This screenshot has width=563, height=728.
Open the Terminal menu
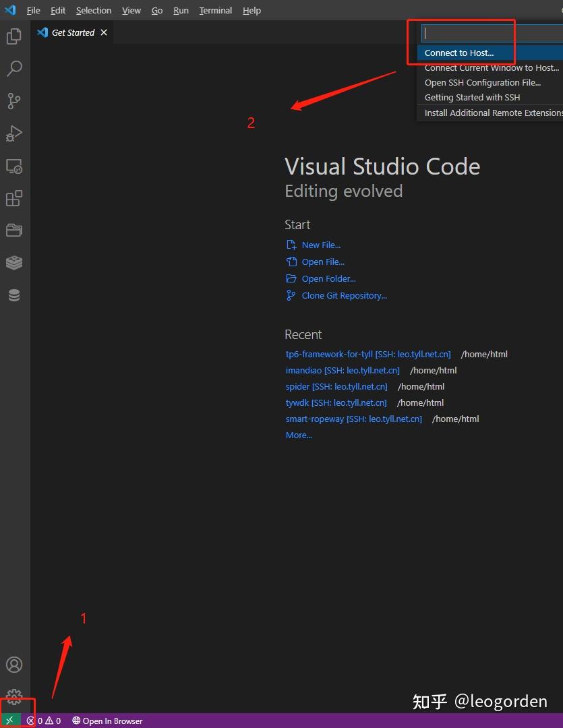(x=215, y=10)
